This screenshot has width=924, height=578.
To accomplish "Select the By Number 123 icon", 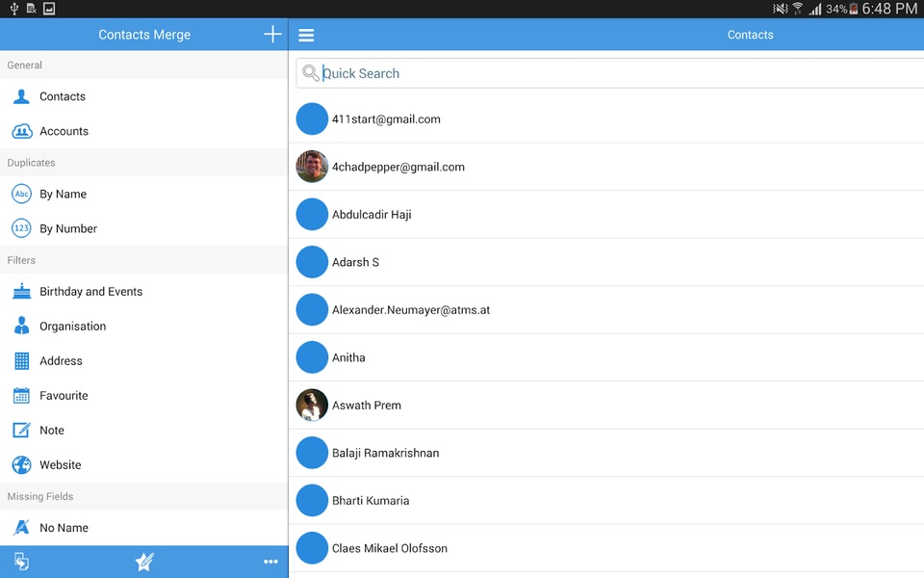I will 21,228.
